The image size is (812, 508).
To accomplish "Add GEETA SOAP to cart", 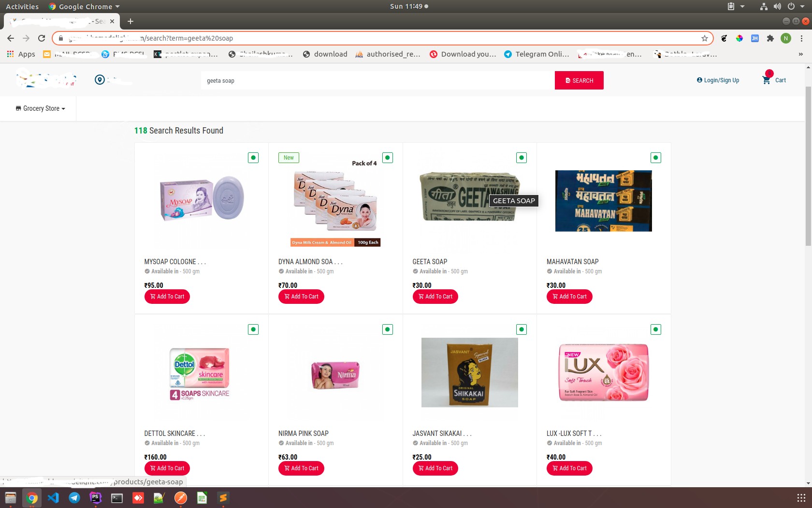I will [435, 297].
